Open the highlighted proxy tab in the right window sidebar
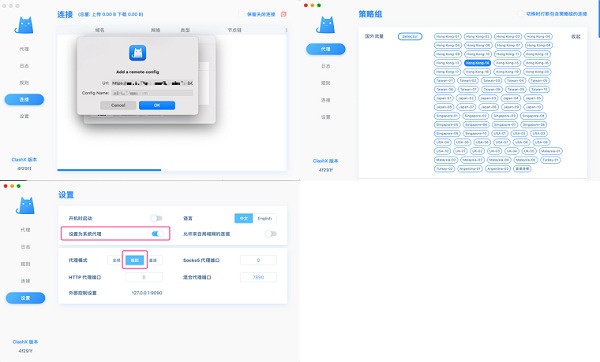This screenshot has width=600, height=362. (326, 49)
